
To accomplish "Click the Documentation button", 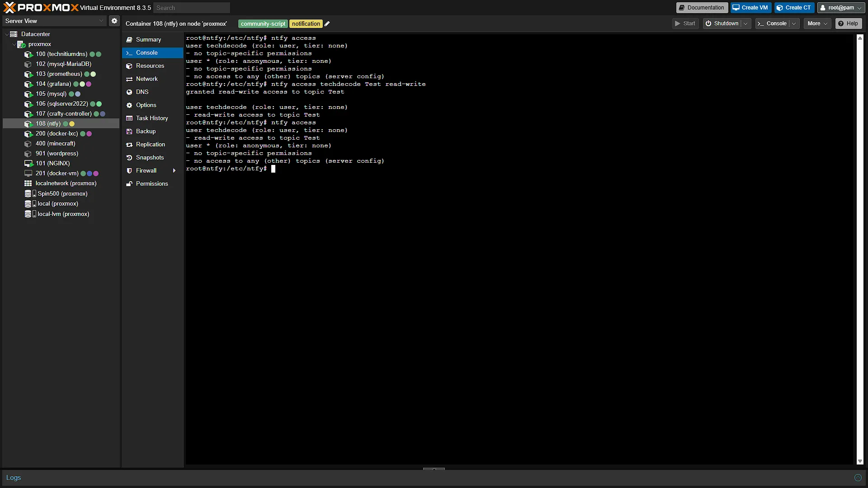I will pos(702,8).
